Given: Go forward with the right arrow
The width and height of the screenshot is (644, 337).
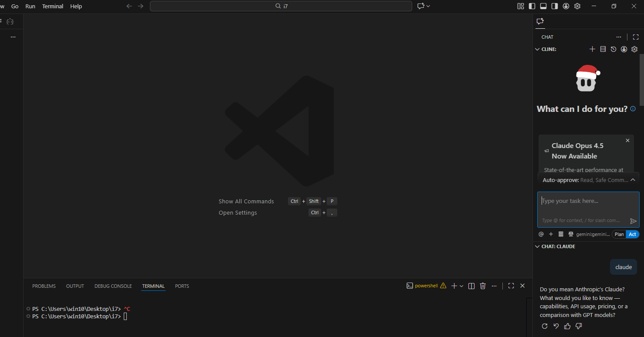Looking at the screenshot, I should point(140,6).
